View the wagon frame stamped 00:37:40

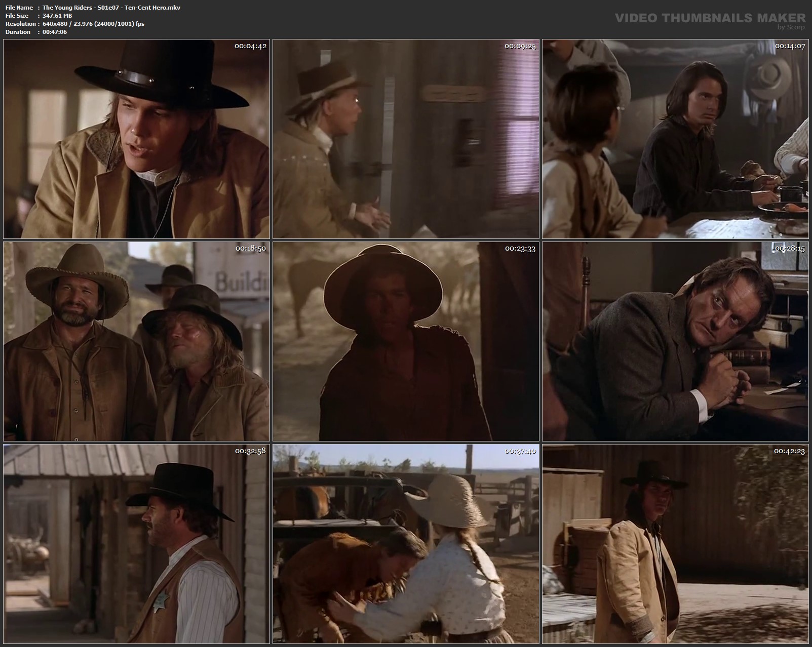(x=406, y=544)
